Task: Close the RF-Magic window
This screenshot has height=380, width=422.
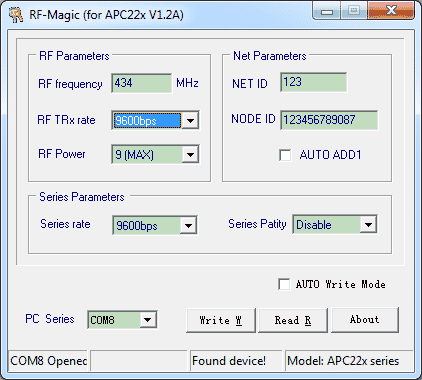Action: tap(391, 11)
